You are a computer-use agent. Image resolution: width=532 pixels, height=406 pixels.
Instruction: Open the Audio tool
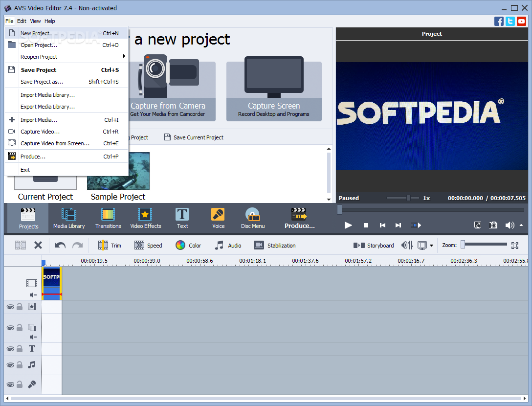tap(228, 245)
